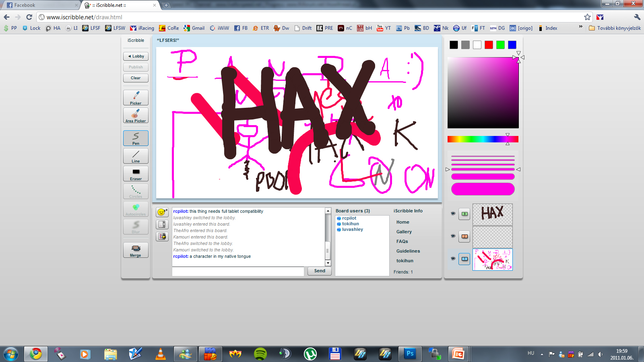Click the HAX layer 3 thumbnail
This screenshot has width=644, height=362.
(x=492, y=214)
